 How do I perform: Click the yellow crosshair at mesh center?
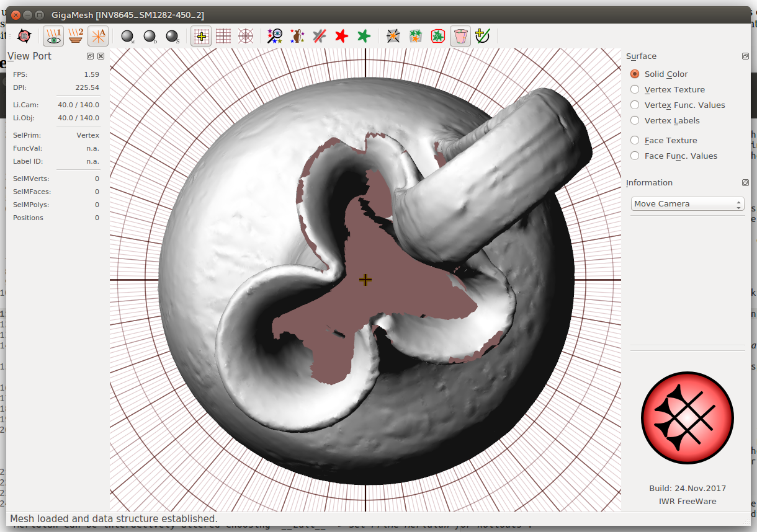[365, 280]
